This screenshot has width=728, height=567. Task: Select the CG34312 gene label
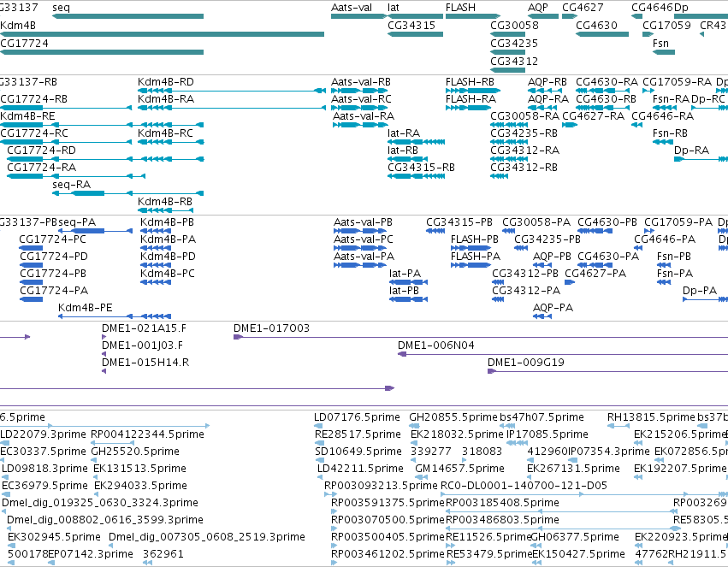(514, 62)
